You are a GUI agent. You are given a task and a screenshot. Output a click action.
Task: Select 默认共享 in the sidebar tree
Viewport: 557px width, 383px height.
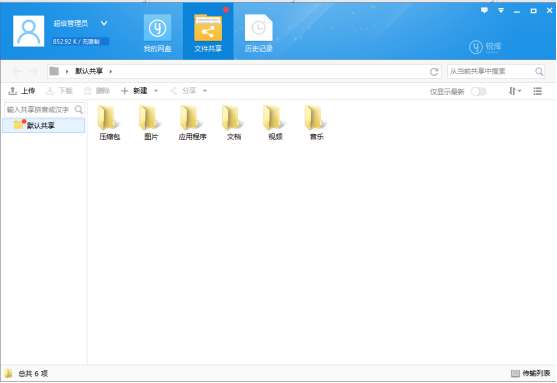(x=44, y=125)
